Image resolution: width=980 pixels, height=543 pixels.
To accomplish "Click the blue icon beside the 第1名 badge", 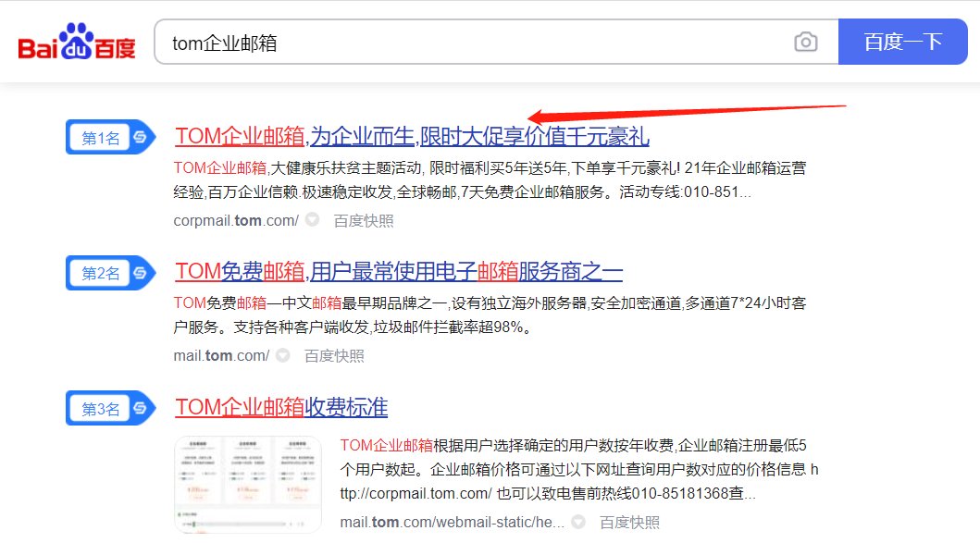I will tap(140, 136).
